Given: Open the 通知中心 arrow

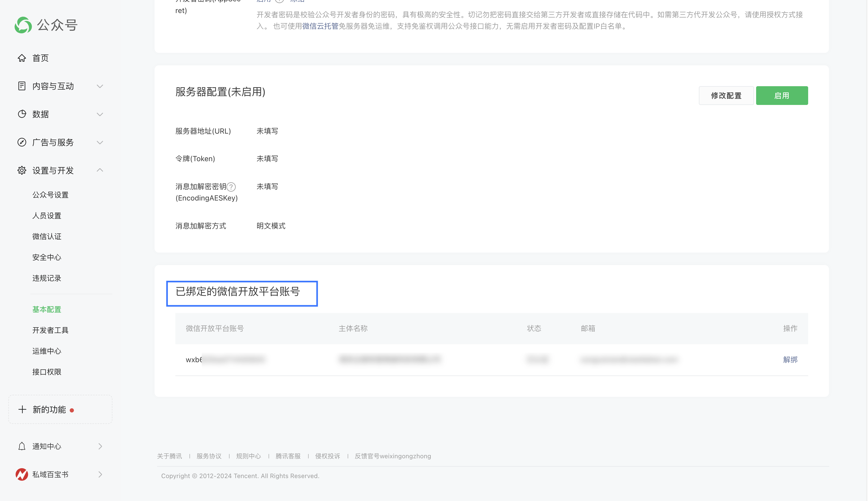Looking at the screenshot, I should tap(100, 446).
